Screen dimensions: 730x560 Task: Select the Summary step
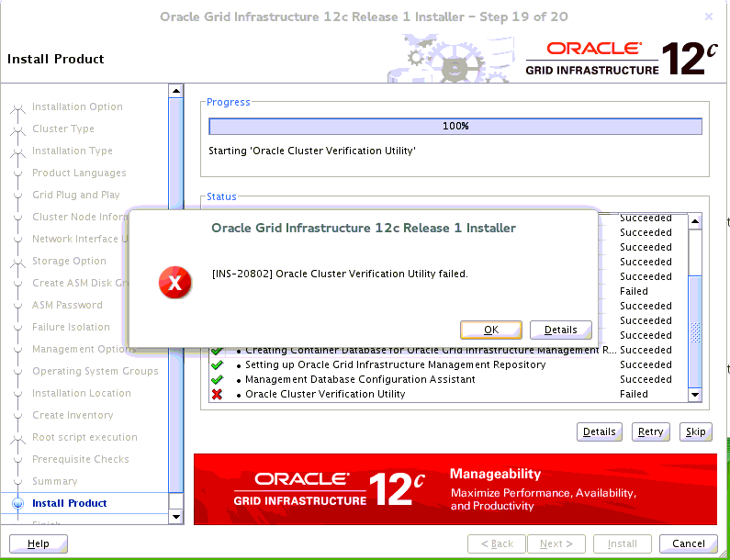(x=54, y=481)
